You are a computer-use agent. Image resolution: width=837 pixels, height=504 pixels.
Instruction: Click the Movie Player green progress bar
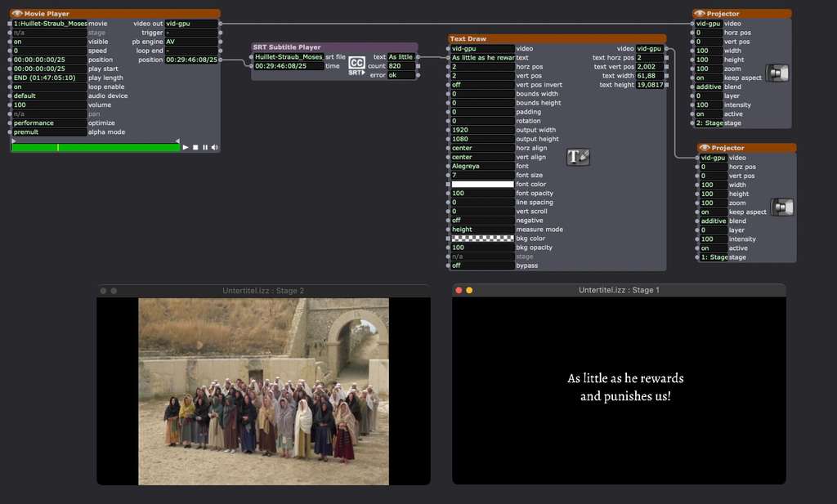click(x=95, y=148)
